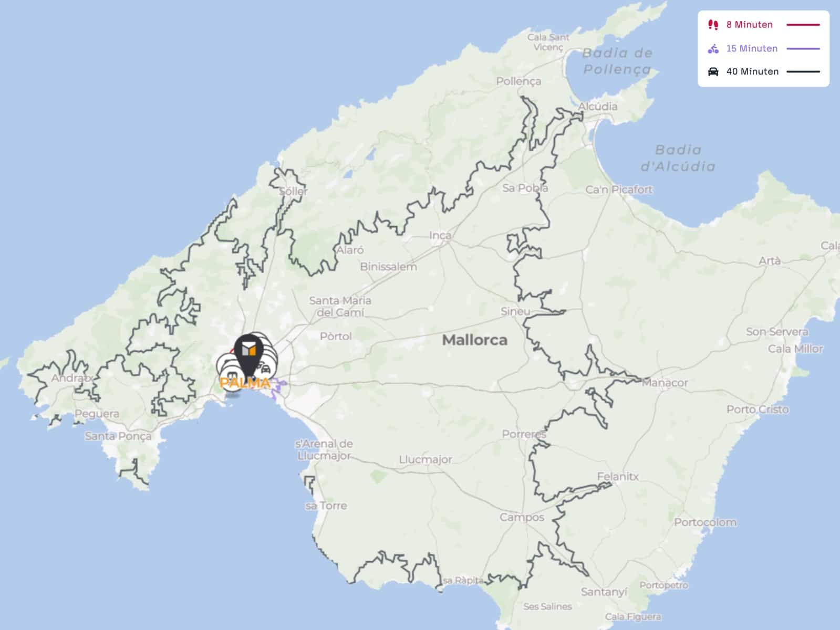
Task: Select the 8 Minuten walking legend label
Action: (x=749, y=25)
